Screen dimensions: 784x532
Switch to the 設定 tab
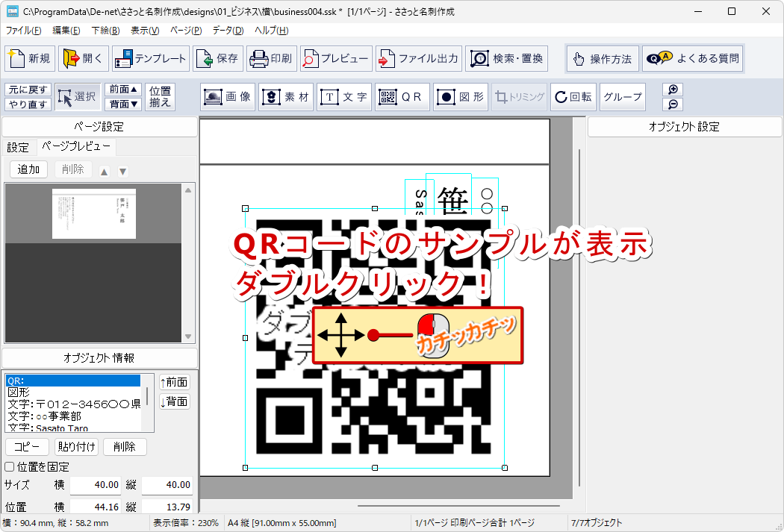pyautogui.click(x=19, y=147)
